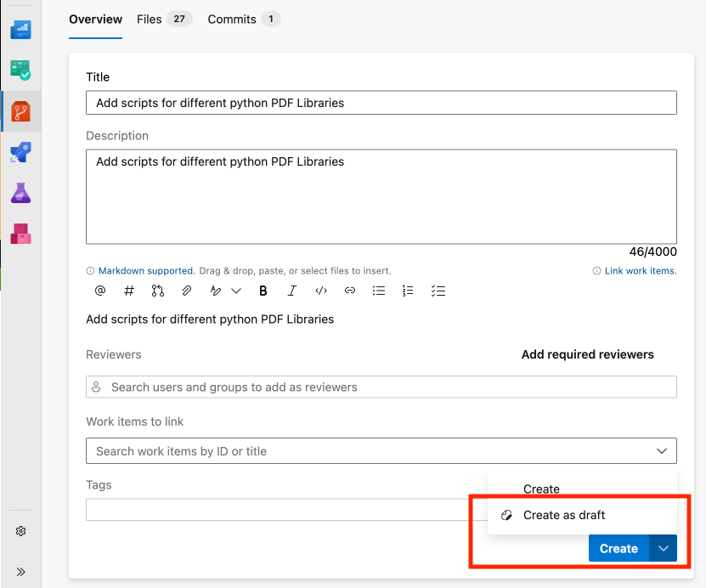Screen dimensions: 706x588
Task: Insert a mention with the @ icon
Action: click(x=100, y=291)
